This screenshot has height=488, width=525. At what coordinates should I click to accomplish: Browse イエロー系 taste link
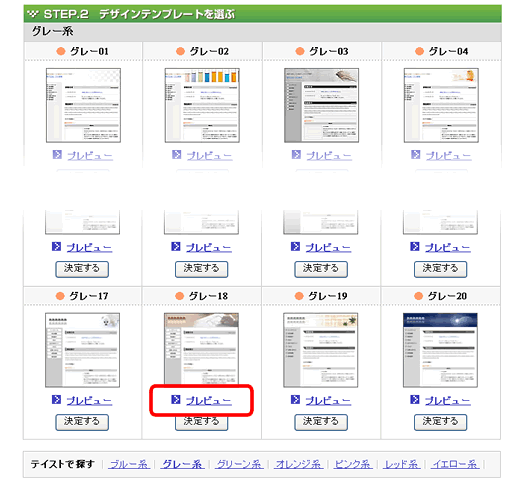pyautogui.click(x=455, y=464)
